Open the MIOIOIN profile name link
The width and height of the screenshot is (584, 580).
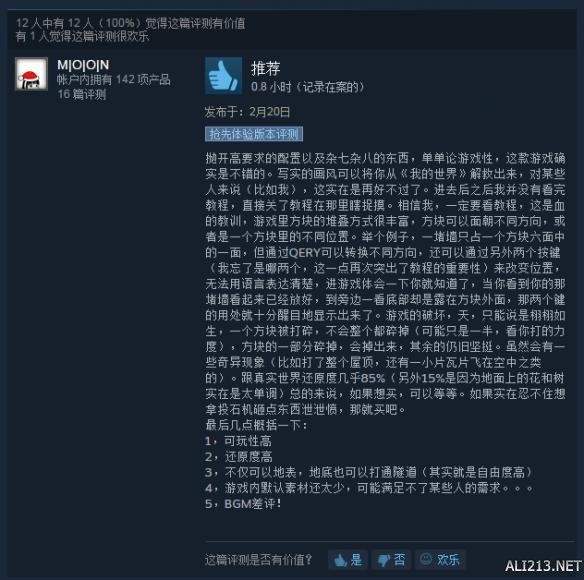click(83, 65)
